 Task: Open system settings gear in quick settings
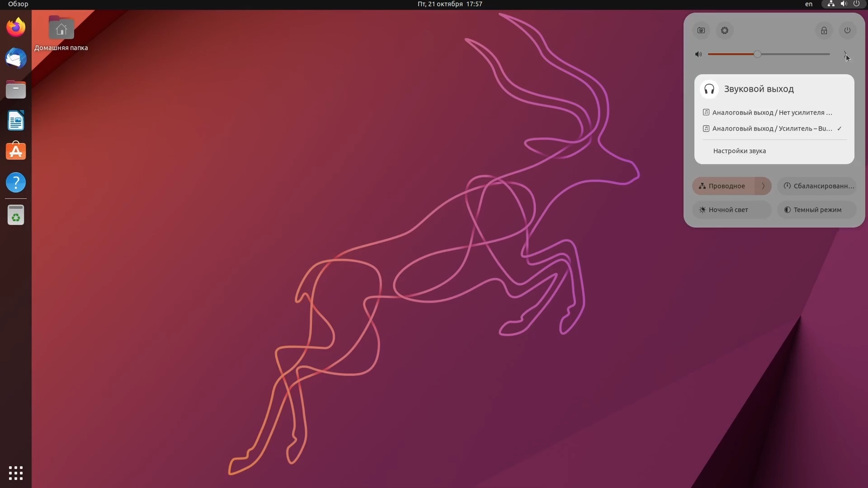[725, 30]
